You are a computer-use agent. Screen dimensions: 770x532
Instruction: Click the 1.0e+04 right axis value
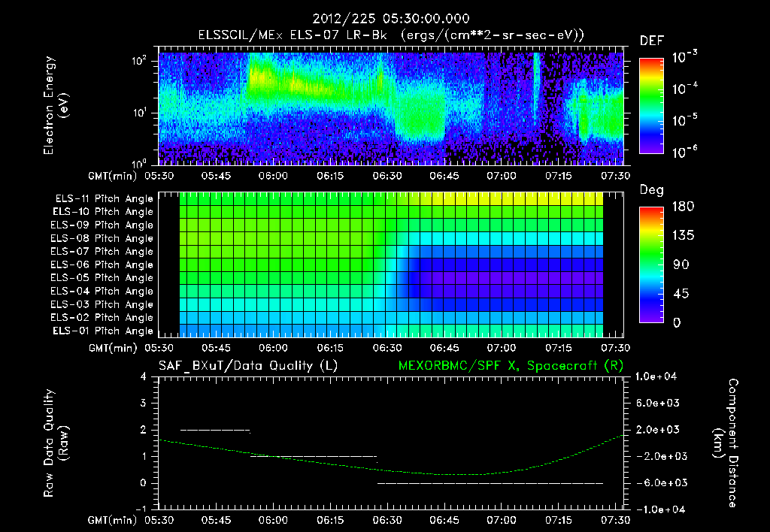[656, 376]
